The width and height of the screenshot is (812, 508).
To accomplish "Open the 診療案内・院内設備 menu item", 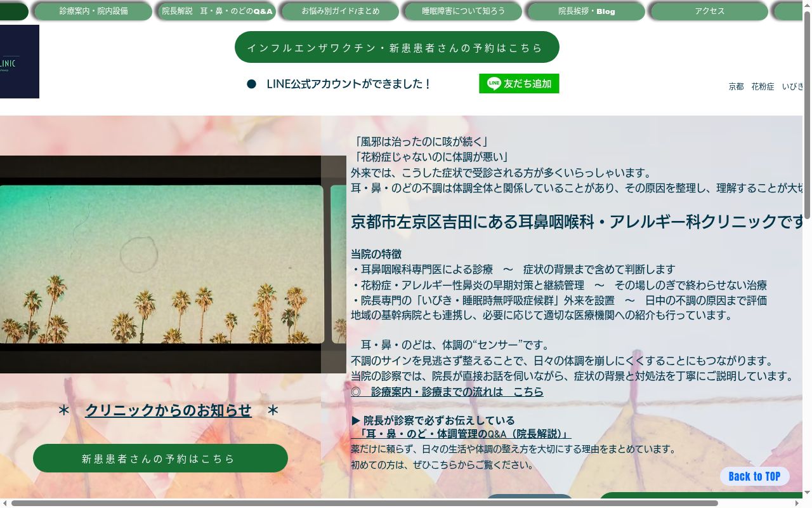I will tap(93, 11).
